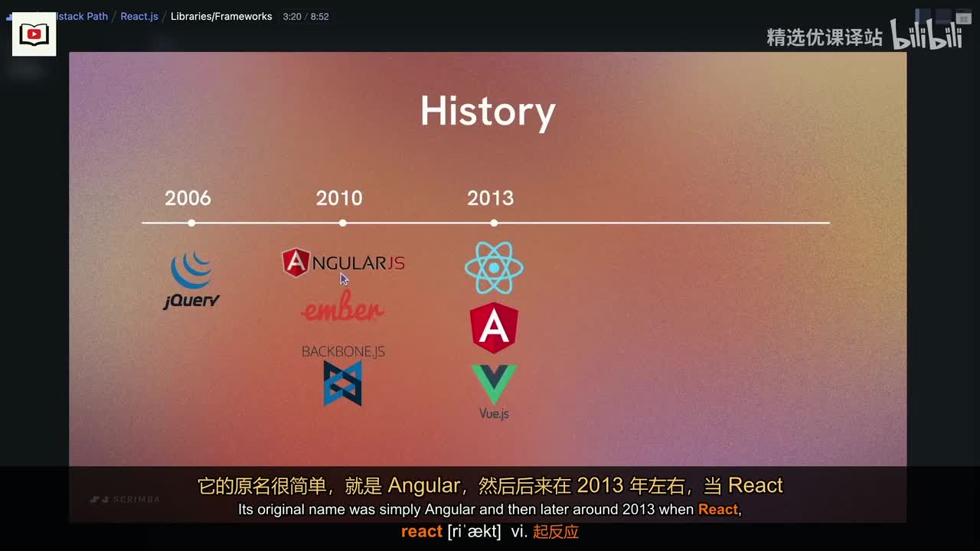Viewport: 980px width, 551px height.
Task: Click the AngularJS logo under 2010
Action: tap(343, 262)
